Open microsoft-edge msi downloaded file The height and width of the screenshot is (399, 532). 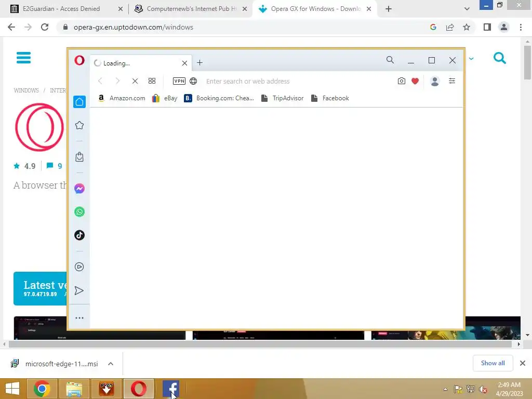(54, 364)
